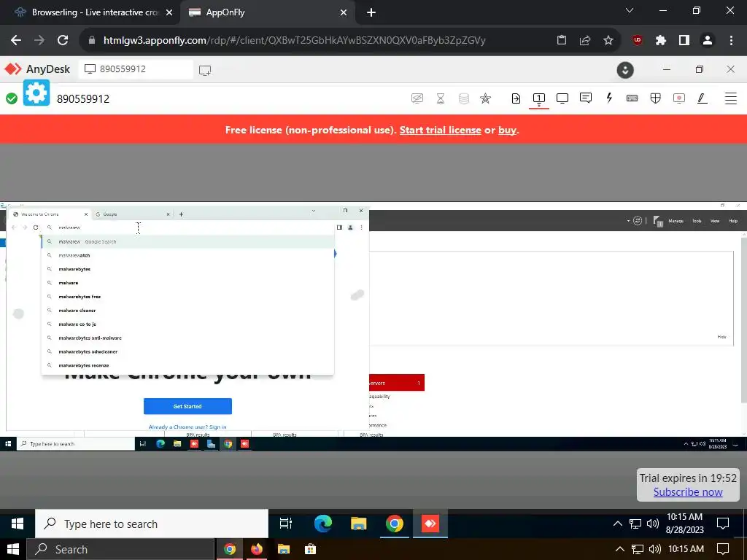Select malwarebytes adwcleaner suggestion
The image size is (747, 560).
(x=187, y=352)
